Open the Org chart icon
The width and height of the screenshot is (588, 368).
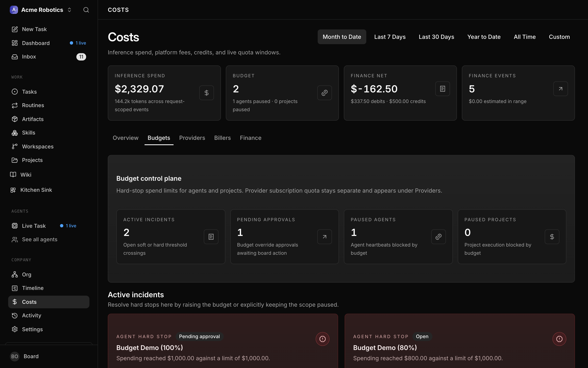point(14,275)
